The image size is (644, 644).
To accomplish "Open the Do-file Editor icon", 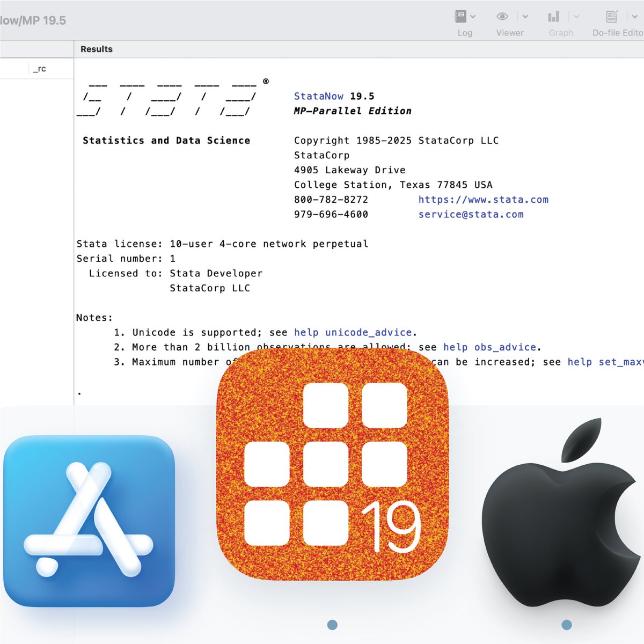I will pyautogui.click(x=612, y=17).
